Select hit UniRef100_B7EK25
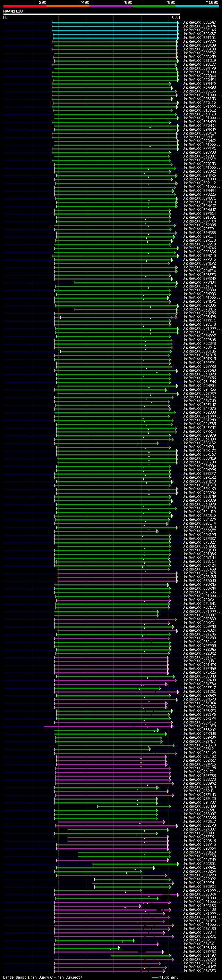Viewport: 222px width, 980px height. [199, 673]
